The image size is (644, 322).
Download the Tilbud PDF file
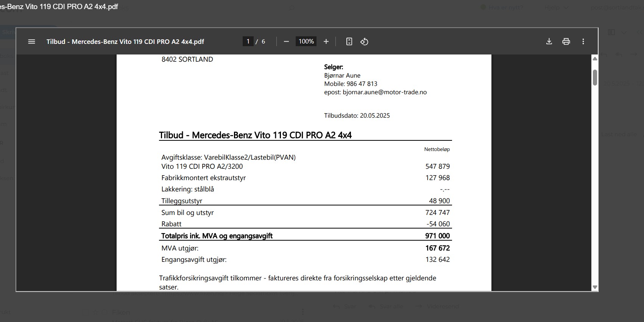click(x=549, y=42)
